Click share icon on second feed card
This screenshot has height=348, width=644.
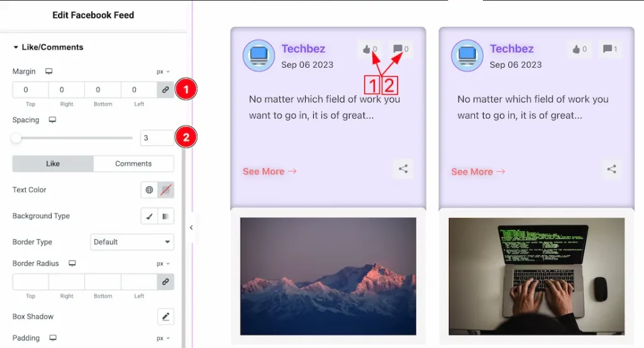(x=611, y=169)
